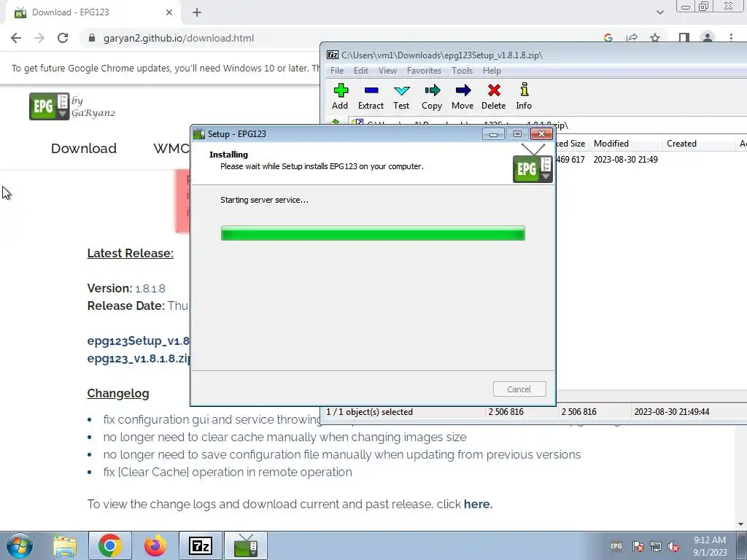Open Tools menu in 7-Zip window
The width and height of the screenshot is (747, 560).
pos(462,71)
